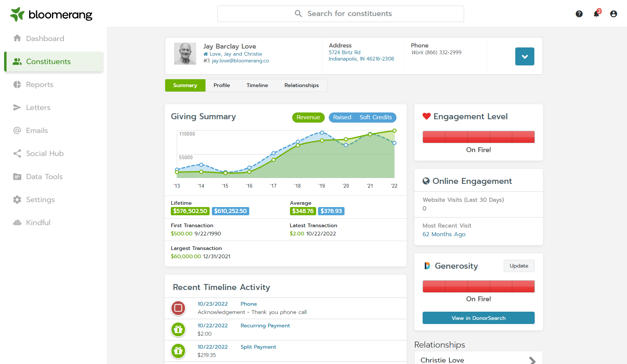Click the Dashboard home icon
627x364 pixels.
[x=17, y=38]
